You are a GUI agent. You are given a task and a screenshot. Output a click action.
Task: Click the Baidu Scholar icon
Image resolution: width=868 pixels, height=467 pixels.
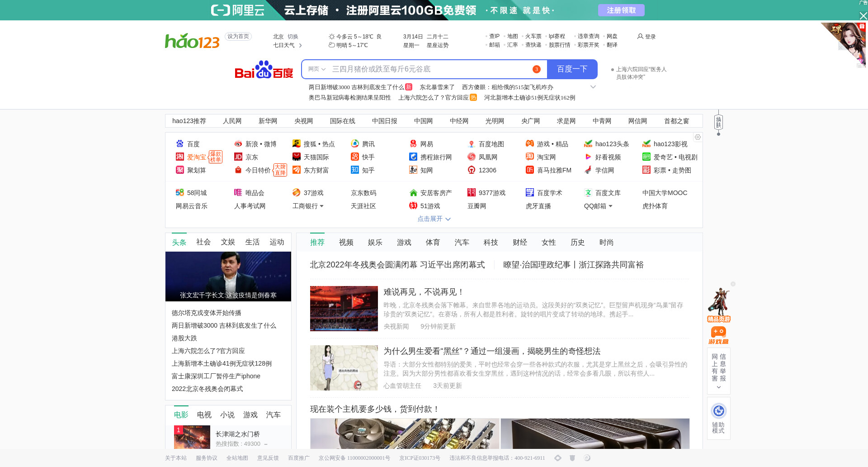pos(530,193)
